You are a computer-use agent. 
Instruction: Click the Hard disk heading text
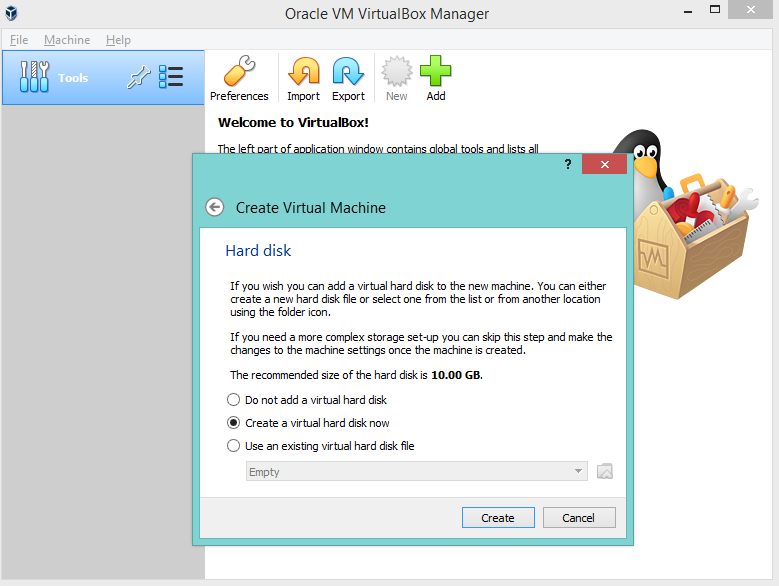point(258,251)
